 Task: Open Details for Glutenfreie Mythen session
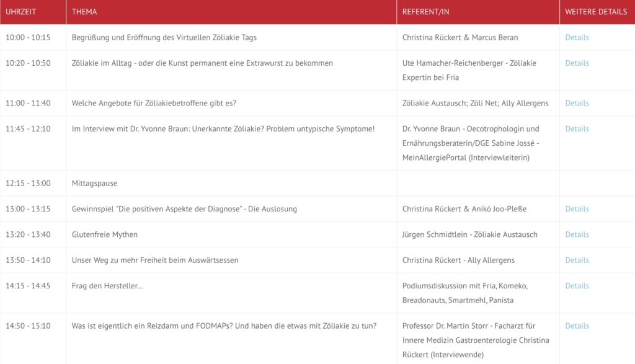point(577,234)
